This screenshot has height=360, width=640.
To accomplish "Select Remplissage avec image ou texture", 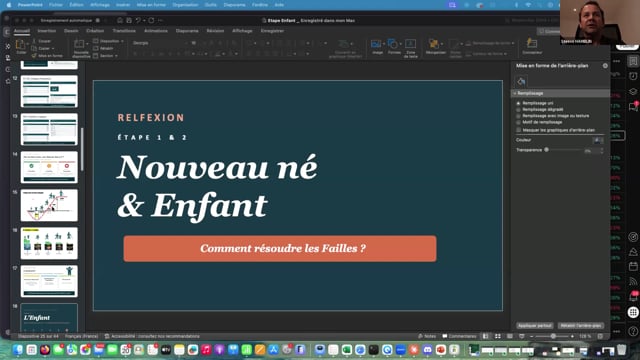I will (x=518, y=116).
